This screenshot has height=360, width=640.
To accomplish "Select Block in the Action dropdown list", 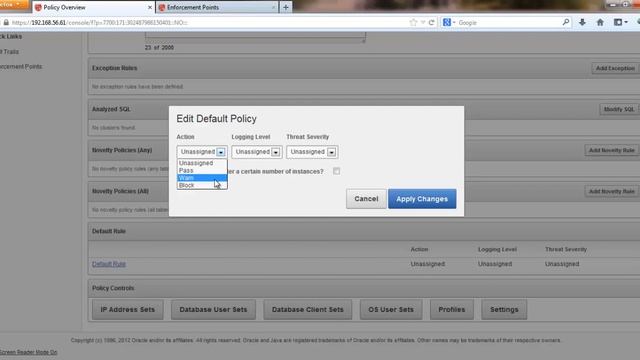I will pos(202,185).
